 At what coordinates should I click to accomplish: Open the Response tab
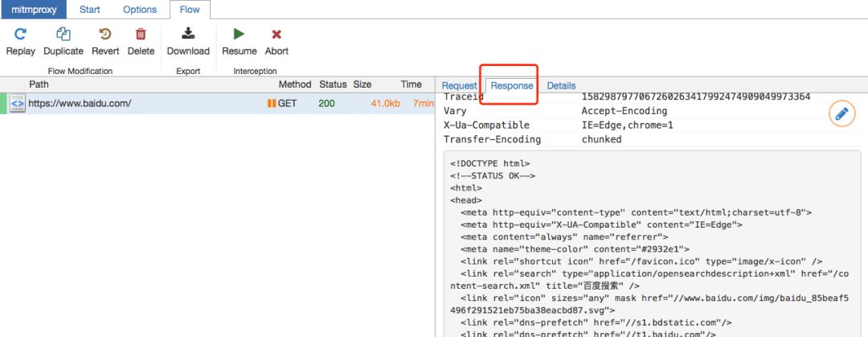coord(512,85)
